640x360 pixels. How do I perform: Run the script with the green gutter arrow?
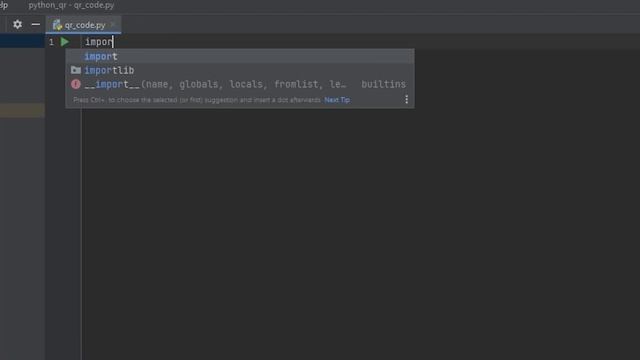(64, 42)
